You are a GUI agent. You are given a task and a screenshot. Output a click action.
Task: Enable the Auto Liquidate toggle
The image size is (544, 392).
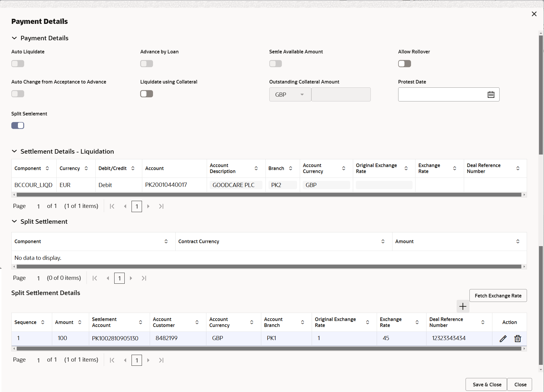[x=18, y=64]
